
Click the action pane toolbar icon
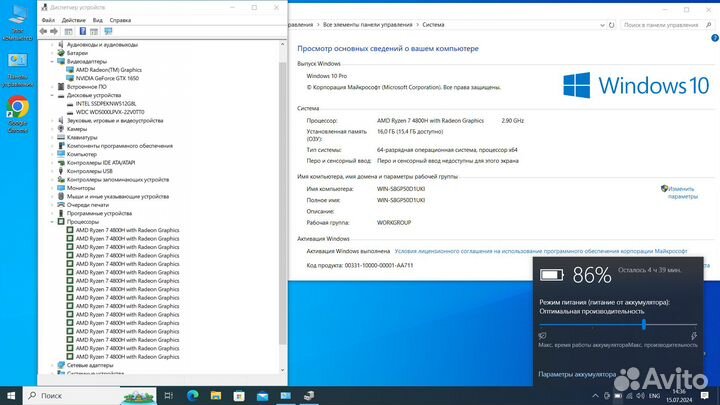click(94, 31)
